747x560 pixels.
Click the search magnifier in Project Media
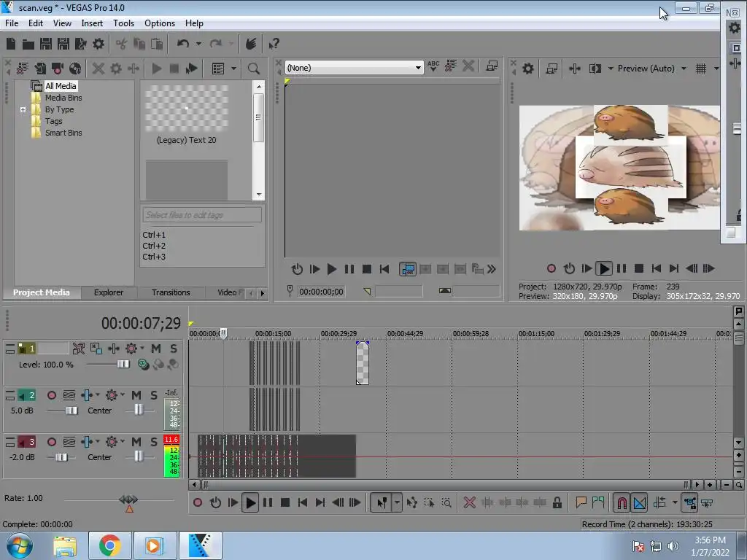point(253,69)
